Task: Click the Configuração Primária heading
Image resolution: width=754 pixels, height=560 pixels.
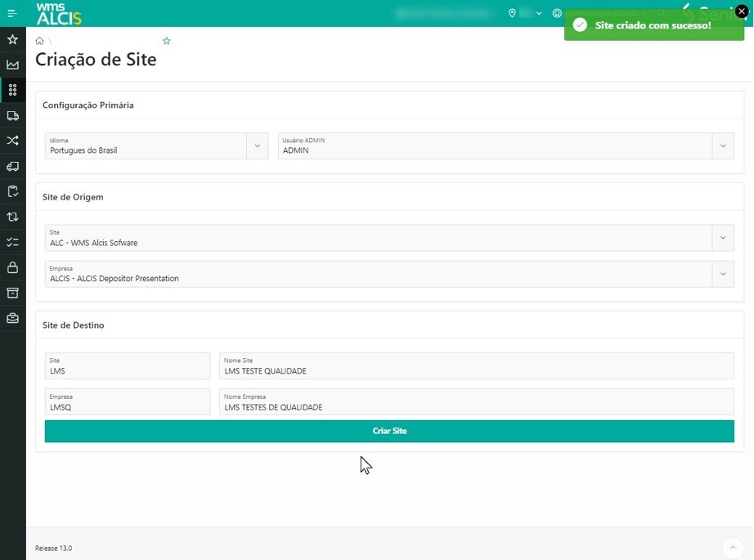Action: (88, 105)
